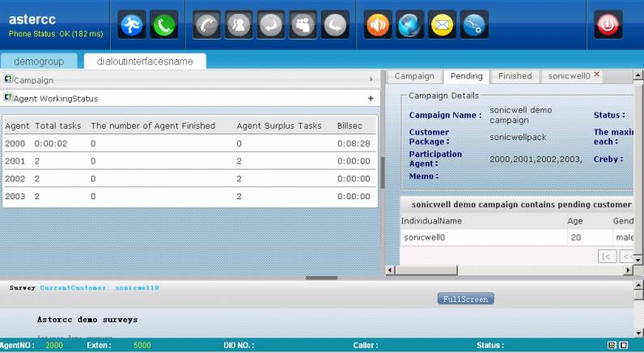This screenshot has width=644, height=353.
Task: Select the Pending tab
Action: click(466, 76)
